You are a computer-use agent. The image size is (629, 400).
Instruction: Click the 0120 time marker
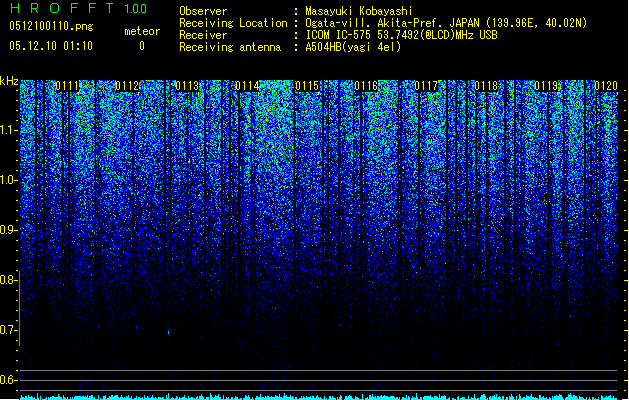click(606, 86)
